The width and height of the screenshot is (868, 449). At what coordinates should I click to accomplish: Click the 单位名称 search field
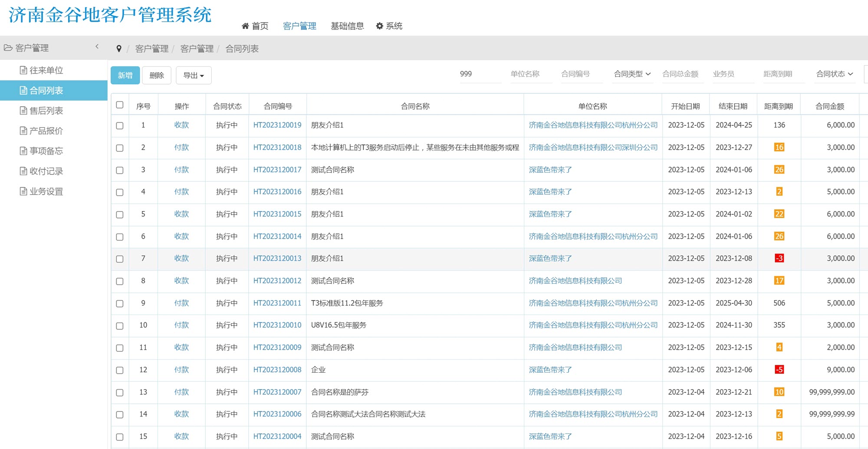[531, 74]
